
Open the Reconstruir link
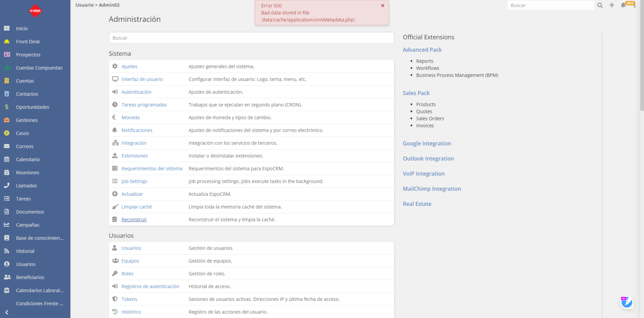pos(134,220)
